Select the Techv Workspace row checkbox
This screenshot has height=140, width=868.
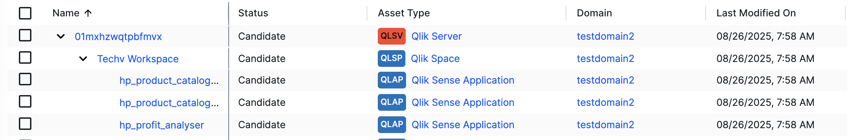(25, 58)
